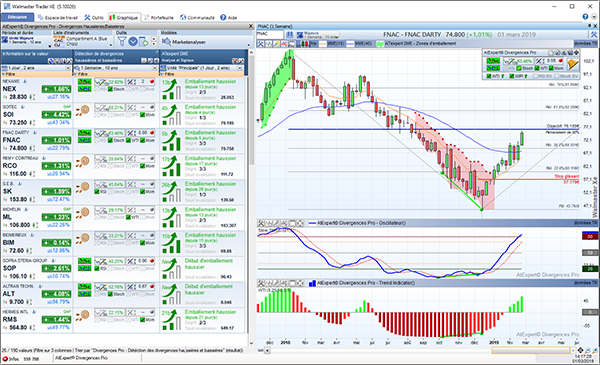Click the bullish arrow trend icon for NEX
600x365 pixels.
point(171,90)
